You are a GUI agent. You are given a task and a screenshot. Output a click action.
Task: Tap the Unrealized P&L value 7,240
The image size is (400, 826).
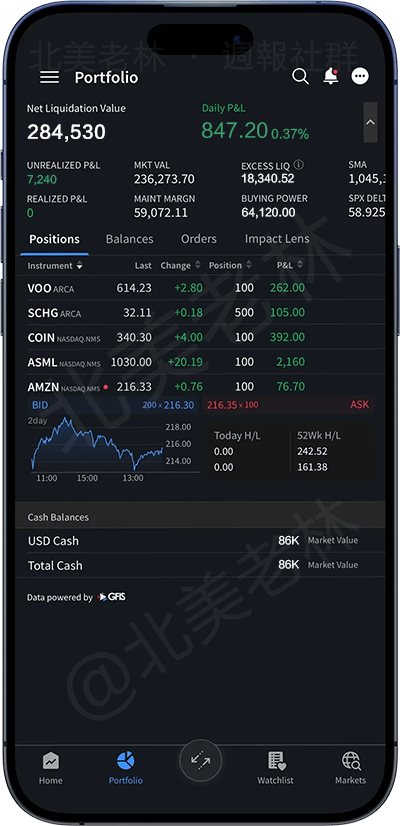(x=42, y=180)
